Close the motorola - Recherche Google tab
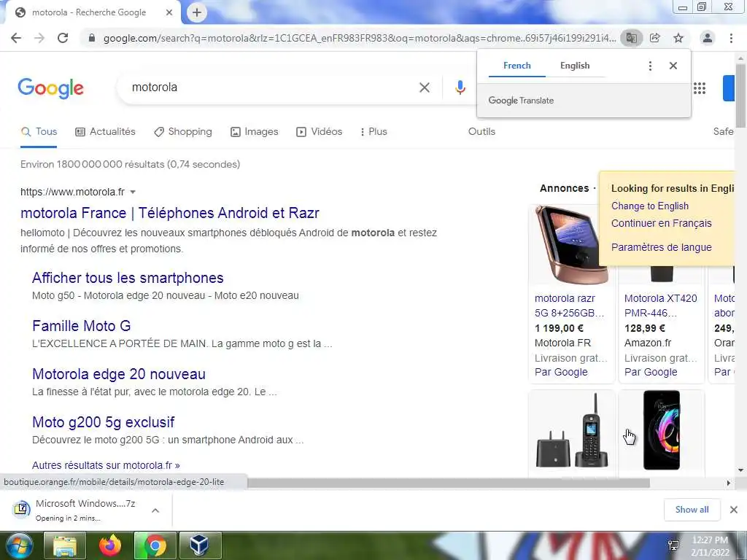This screenshot has height=560, width=747. 169,12
